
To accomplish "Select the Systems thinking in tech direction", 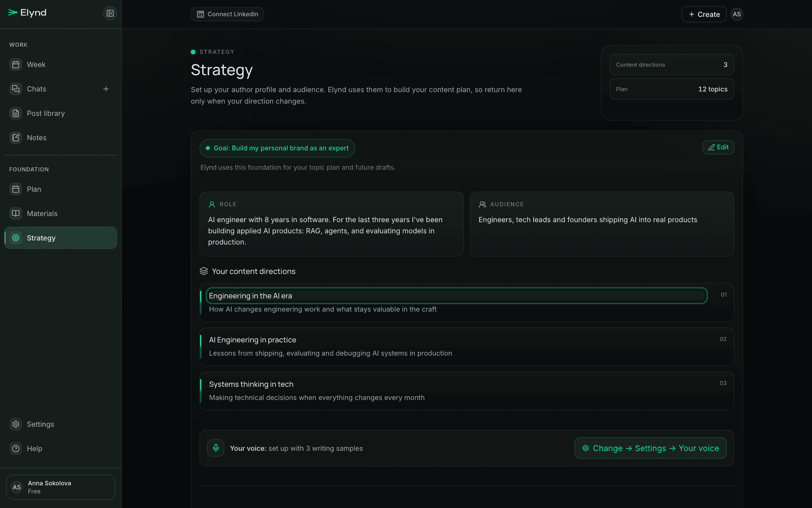I will pos(467,391).
